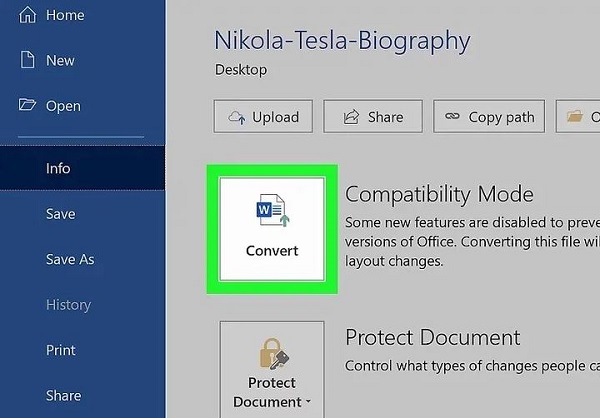Open the Print page
This screenshot has width=600, height=418.
pos(60,350)
